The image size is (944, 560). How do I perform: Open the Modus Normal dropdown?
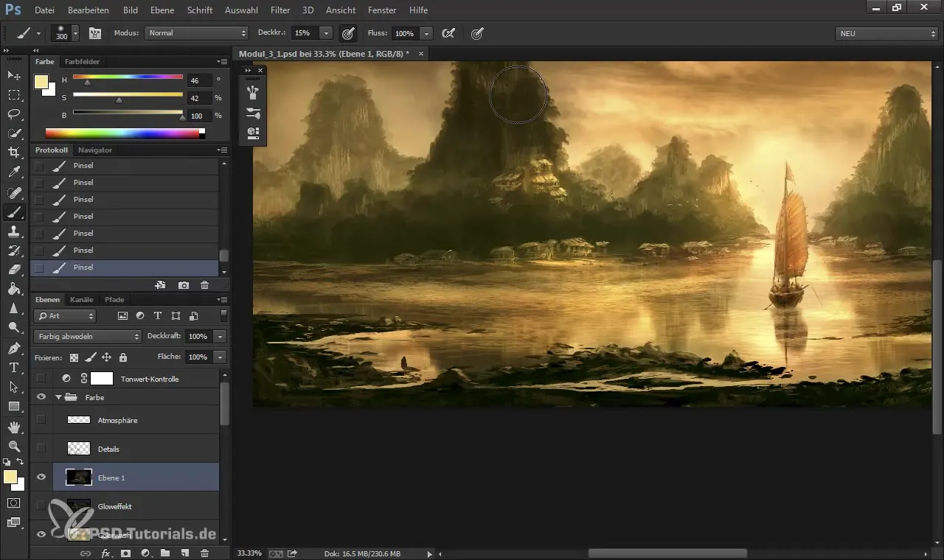(197, 33)
